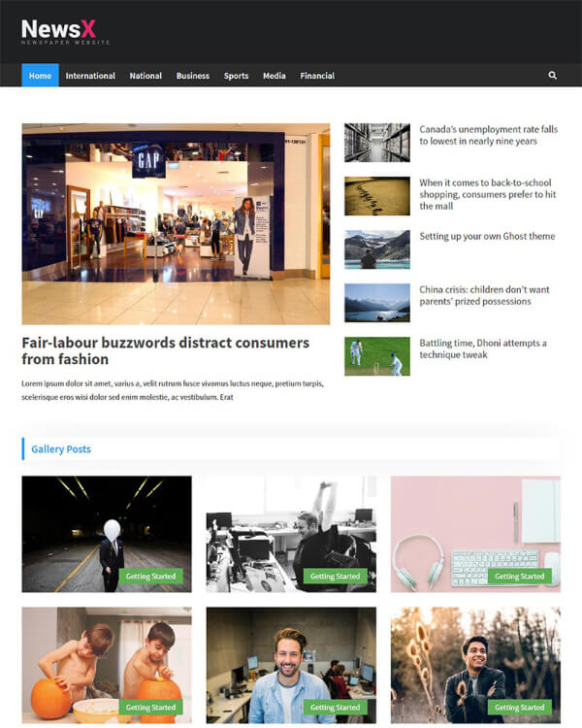Viewport: 582px width, 728px height.
Task: Open the GAP store featured image
Action: (176, 223)
